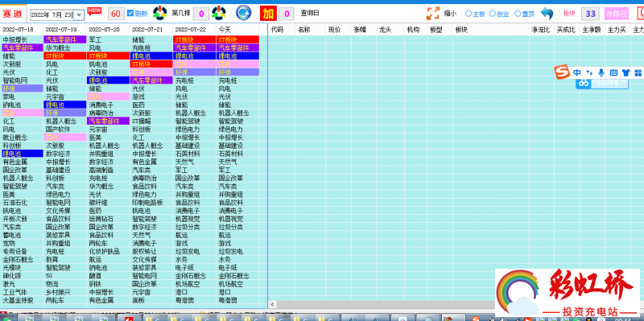Toggle the punctuation mode icon on the Sogou bar
This screenshot has height=321, width=644.
coord(589,72)
